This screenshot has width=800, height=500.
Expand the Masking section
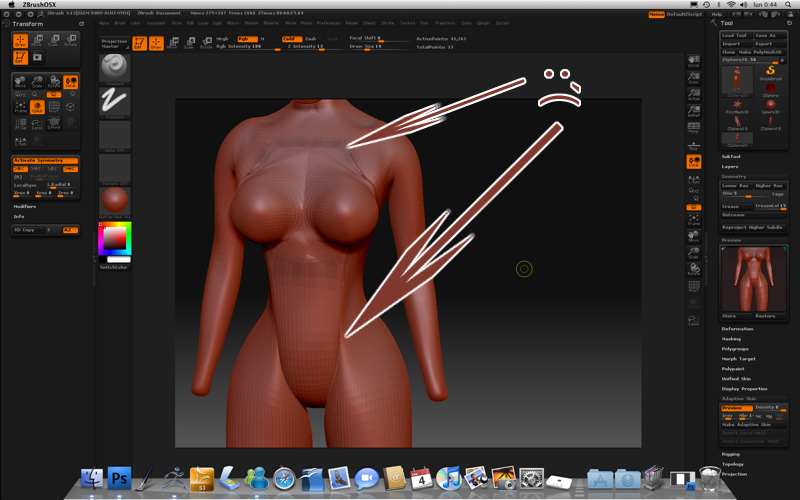(x=731, y=339)
